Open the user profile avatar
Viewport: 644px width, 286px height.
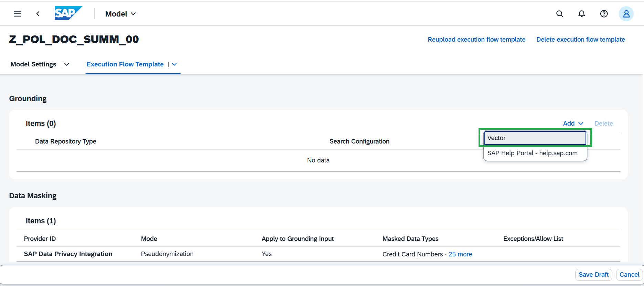click(626, 14)
